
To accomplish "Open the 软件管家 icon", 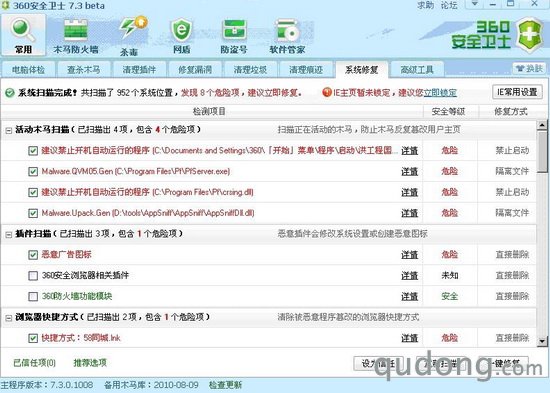I will tap(287, 36).
